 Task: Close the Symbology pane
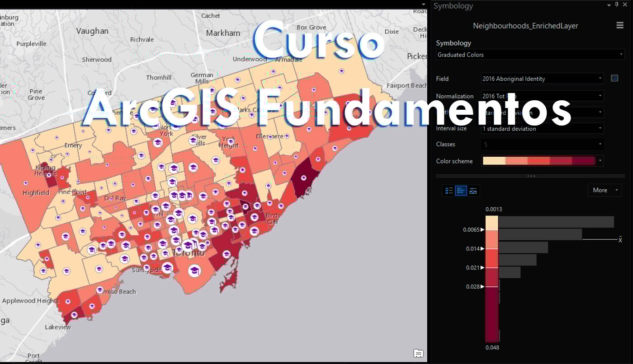coord(625,5)
